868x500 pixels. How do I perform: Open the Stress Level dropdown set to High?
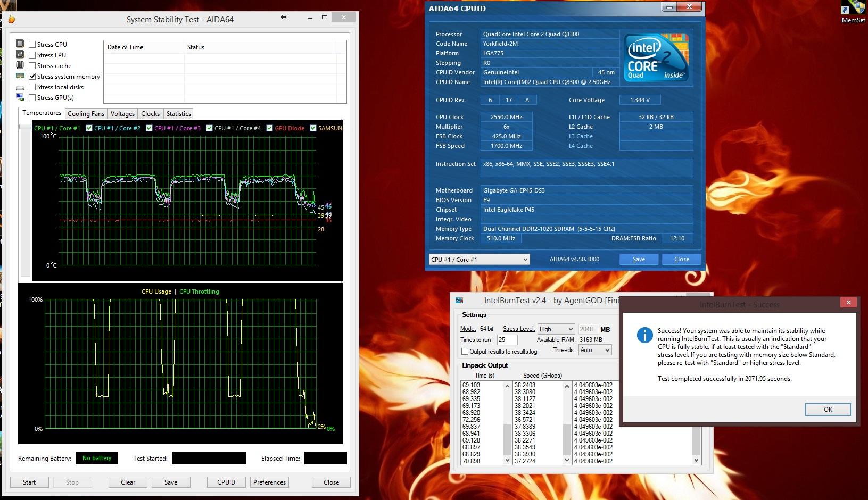pyautogui.click(x=556, y=329)
